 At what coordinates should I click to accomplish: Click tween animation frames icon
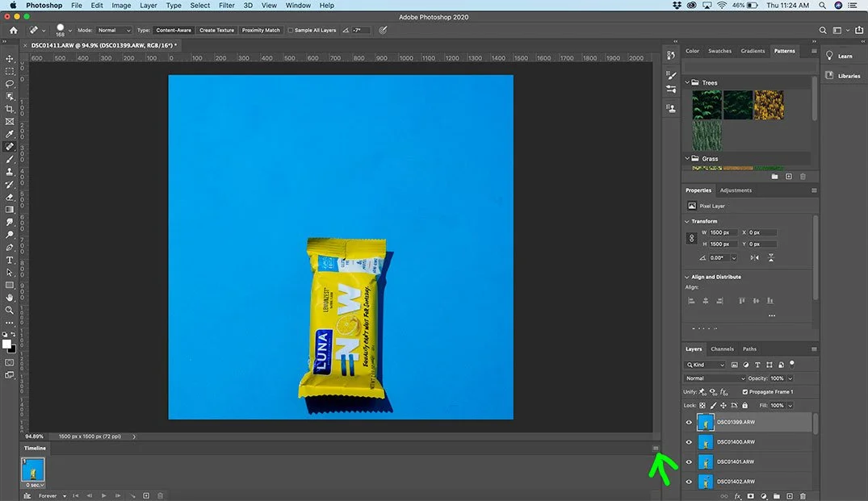coord(132,496)
